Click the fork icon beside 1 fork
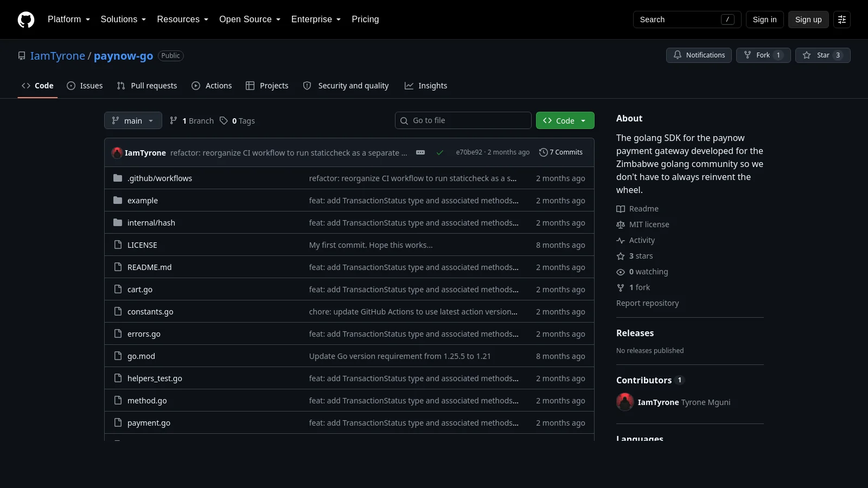 pos(621,288)
